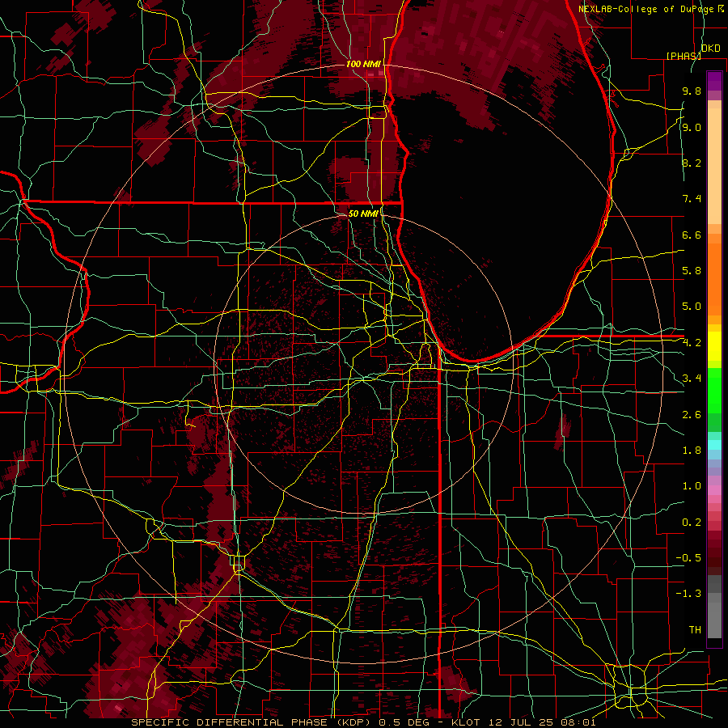The height and width of the screenshot is (728, 728).
Task: Select the 50 NMI range ring label
Action: coord(363,214)
